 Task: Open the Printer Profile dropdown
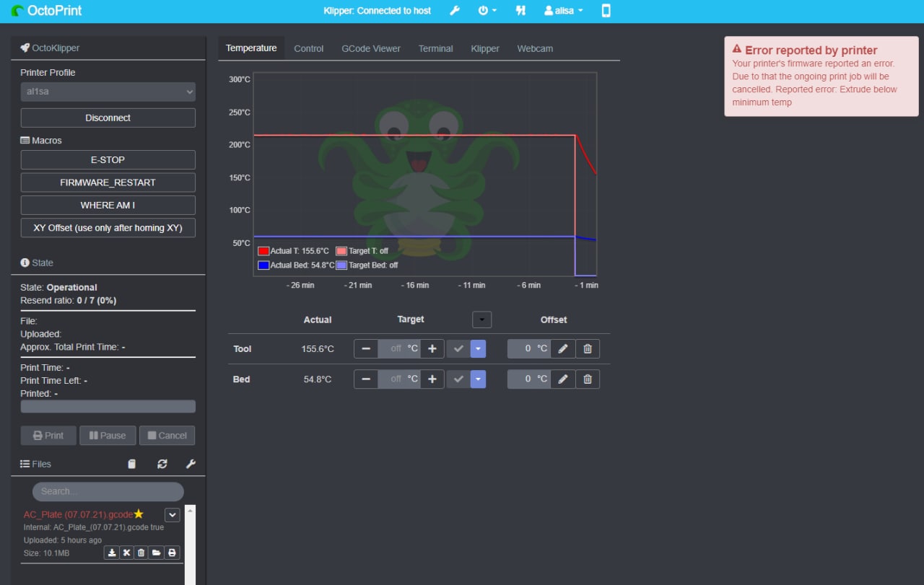[108, 92]
